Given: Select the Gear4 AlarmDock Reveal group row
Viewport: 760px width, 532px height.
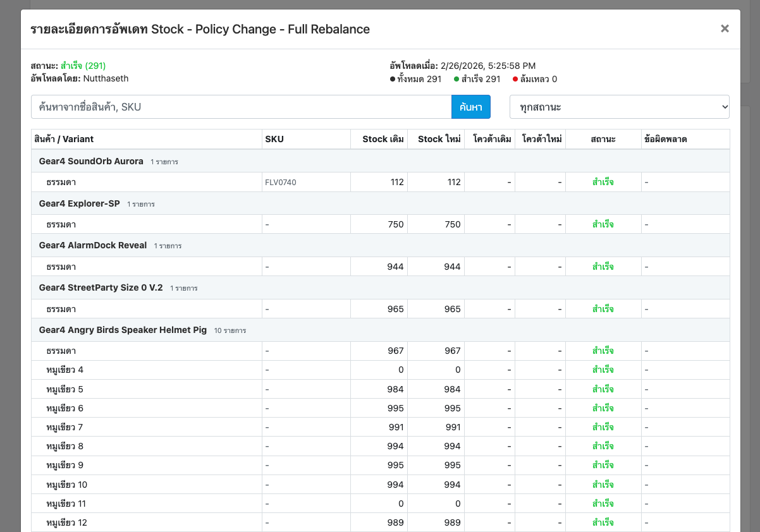Looking at the screenshot, I should (x=381, y=245).
